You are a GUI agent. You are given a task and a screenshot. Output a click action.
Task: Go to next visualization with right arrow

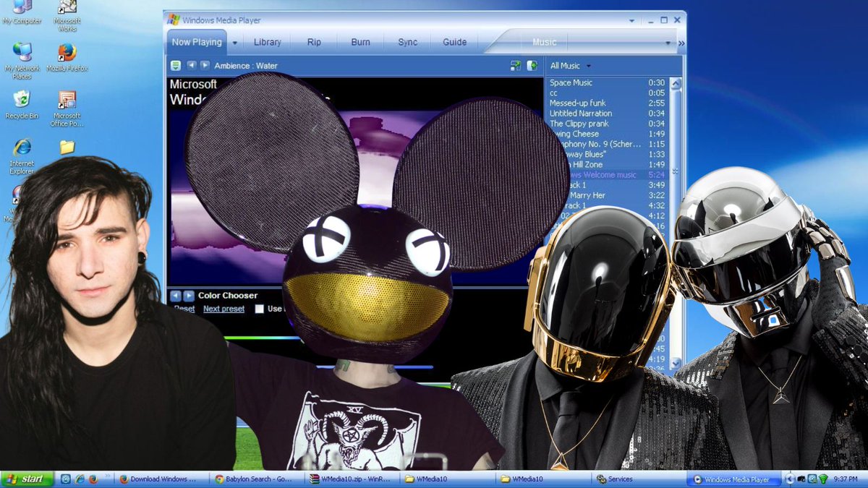(205, 65)
